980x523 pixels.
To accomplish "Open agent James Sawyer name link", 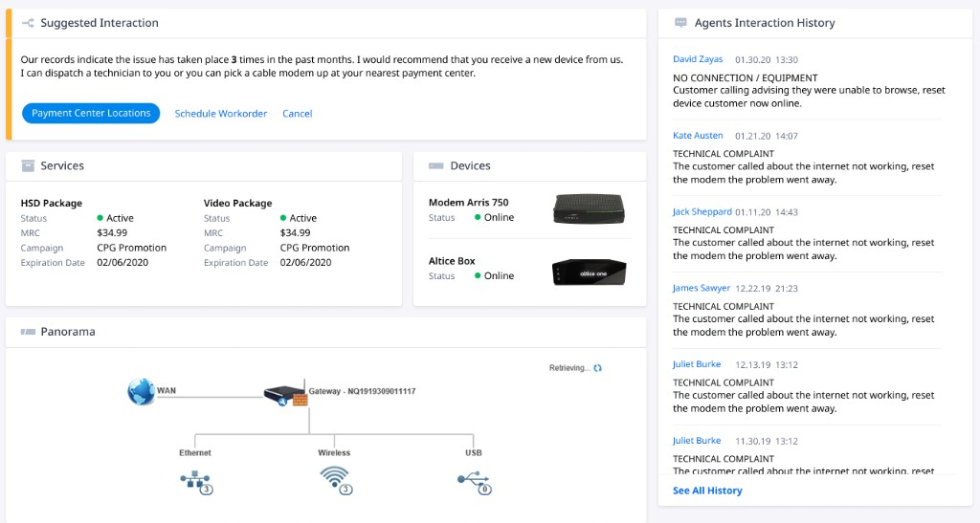I will [702, 288].
